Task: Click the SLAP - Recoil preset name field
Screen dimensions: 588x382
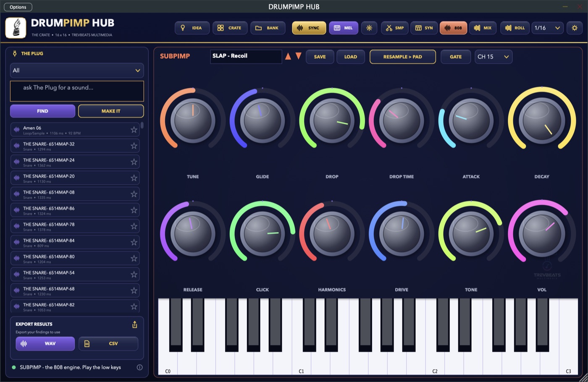Action: (x=246, y=57)
